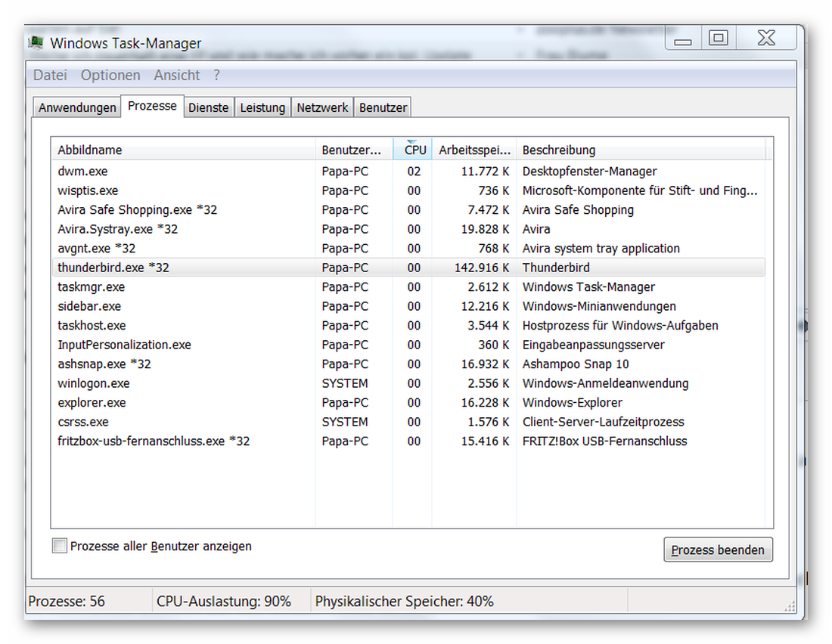Click 'Eingabeanpassungsserver' description
Screen dimensions: 832x644
593,345
